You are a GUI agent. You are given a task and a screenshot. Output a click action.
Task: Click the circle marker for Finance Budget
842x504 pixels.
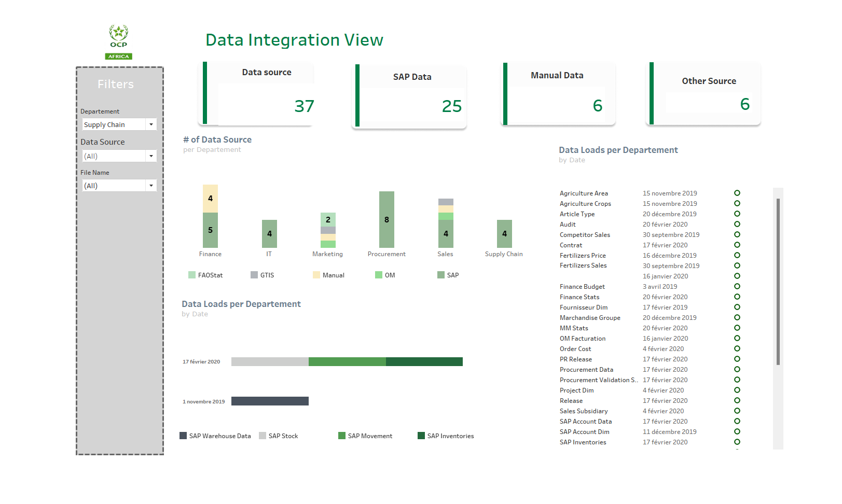click(x=737, y=286)
